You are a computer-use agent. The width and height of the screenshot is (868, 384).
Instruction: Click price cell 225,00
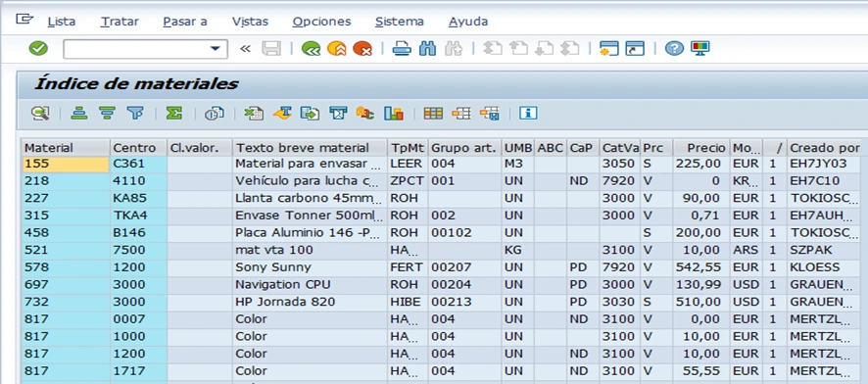point(701,164)
